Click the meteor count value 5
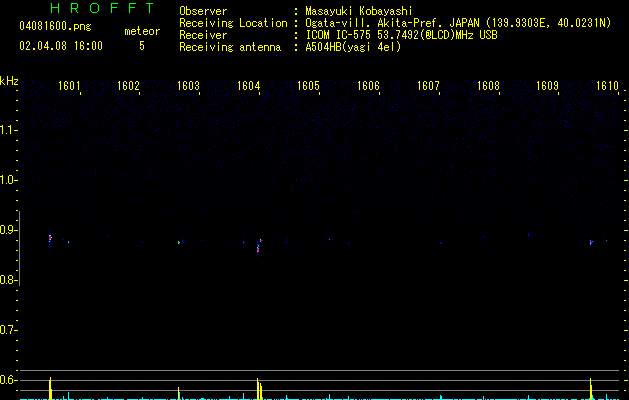Image resolution: width=629 pixels, height=400 pixels. pyautogui.click(x=142, y=46)
